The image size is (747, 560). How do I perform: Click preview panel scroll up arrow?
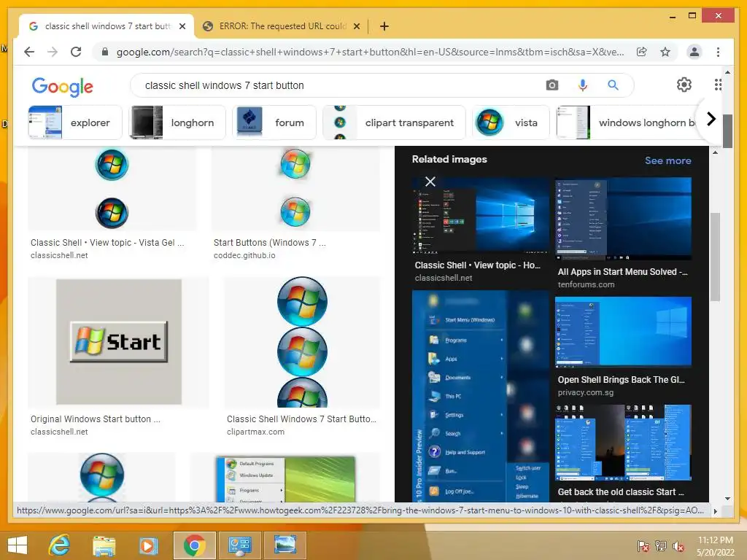click(x=715, y=152)
